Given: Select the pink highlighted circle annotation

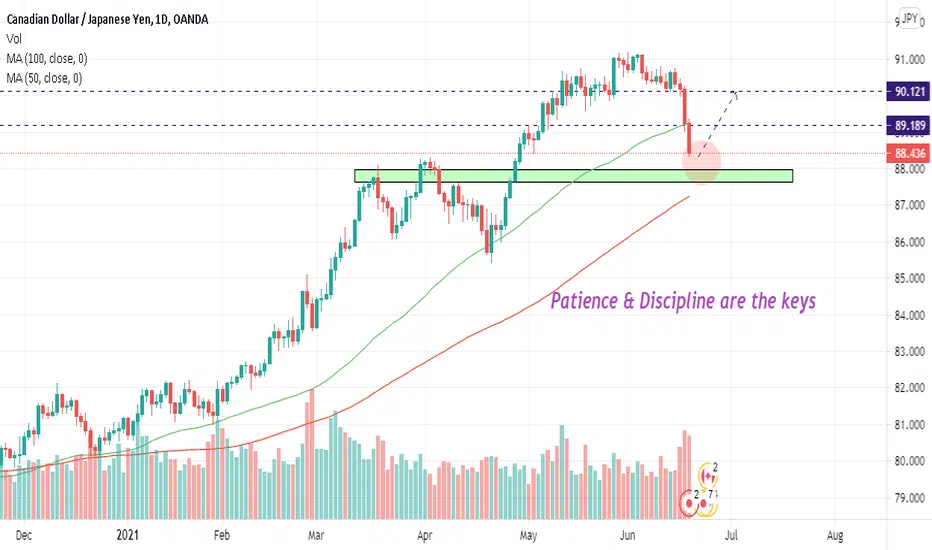Looking at the screenshot, I should click(701, 161).
